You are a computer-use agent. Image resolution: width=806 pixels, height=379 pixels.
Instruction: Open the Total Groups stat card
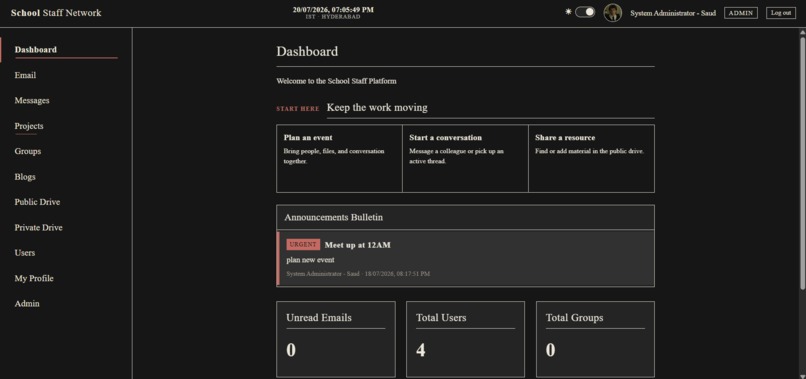(x=595, y=339)
